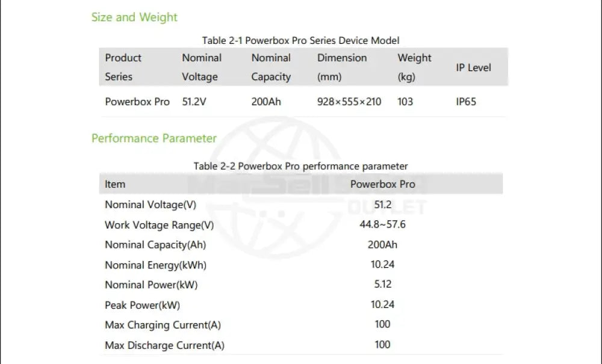602x364 pixels.
Task: Click the "Nominal Energy(kWh)" row label
Action: click(x=155, y=265)
